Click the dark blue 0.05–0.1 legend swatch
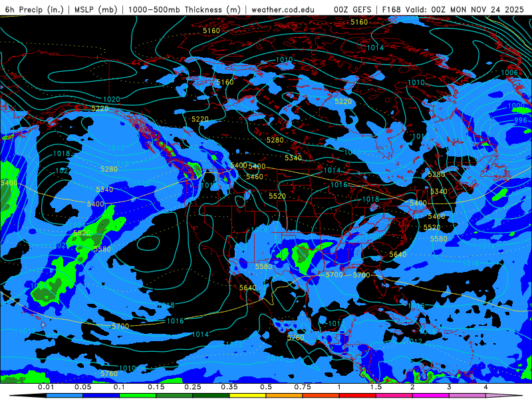Image resolution: width=532 pixels, height=399 pixels. point(101,396)
